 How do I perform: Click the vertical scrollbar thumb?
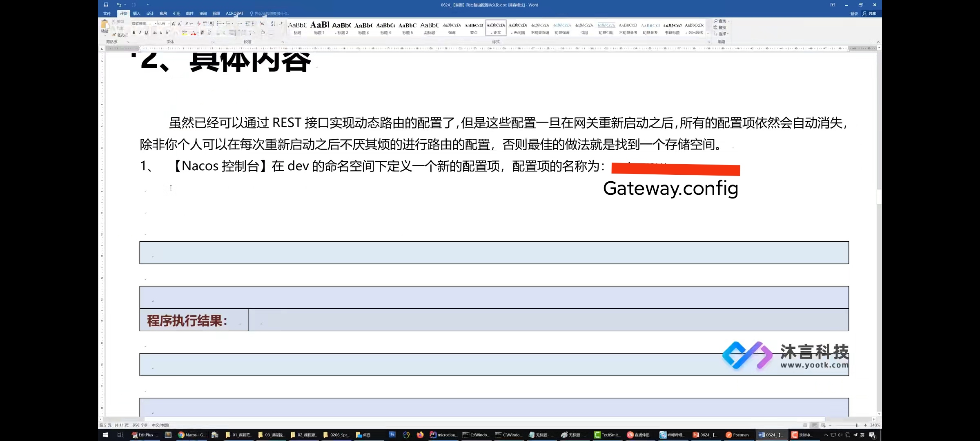pyautogui.click(x=879, y=197)
